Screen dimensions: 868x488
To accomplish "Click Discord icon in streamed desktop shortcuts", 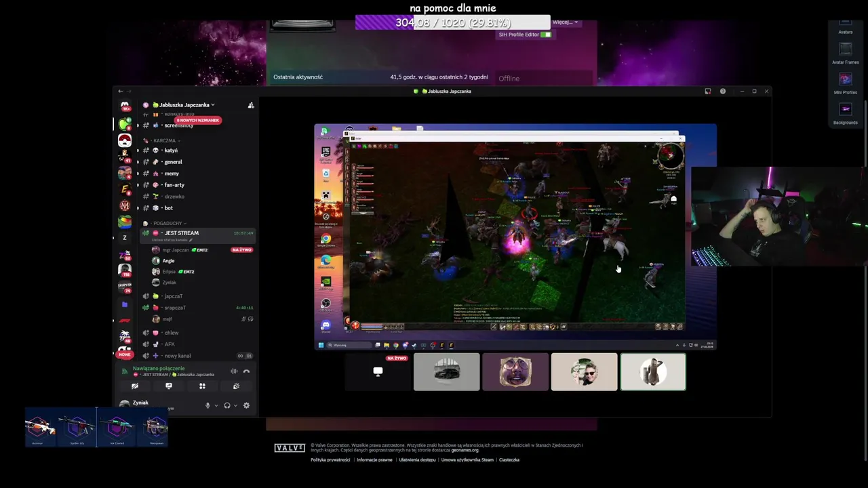I will coord(325,326).
